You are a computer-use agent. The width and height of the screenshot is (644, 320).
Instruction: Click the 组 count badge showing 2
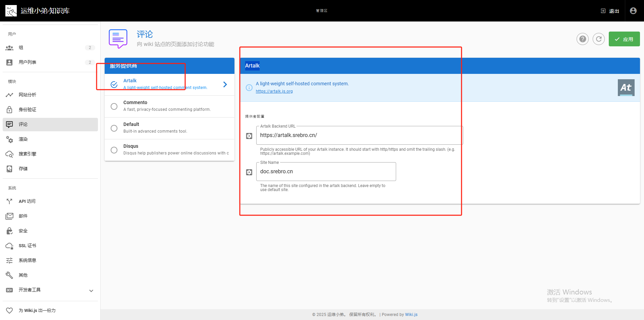point(90,48)
